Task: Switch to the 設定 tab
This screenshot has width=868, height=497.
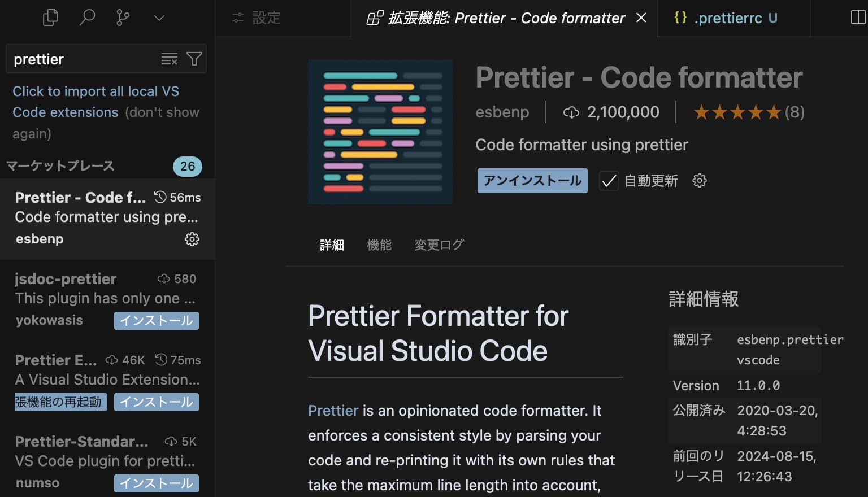Action: [x=283, y=18]
